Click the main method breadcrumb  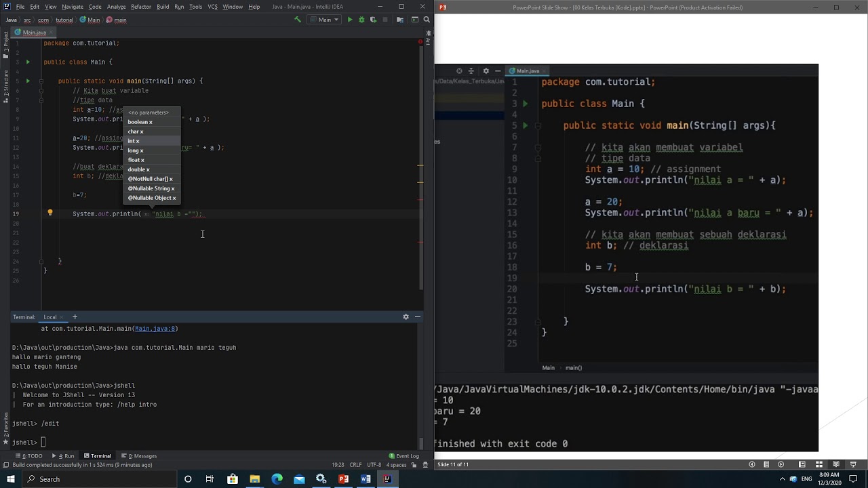point(117,20)
